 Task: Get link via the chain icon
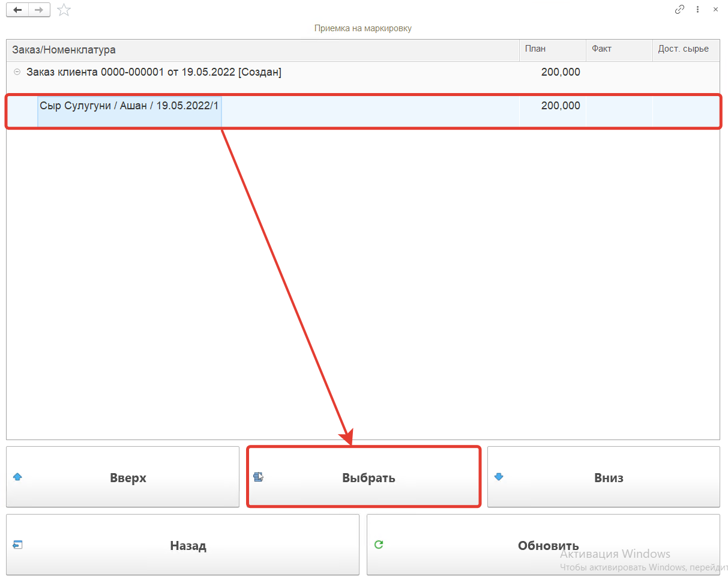click(679, 10)
